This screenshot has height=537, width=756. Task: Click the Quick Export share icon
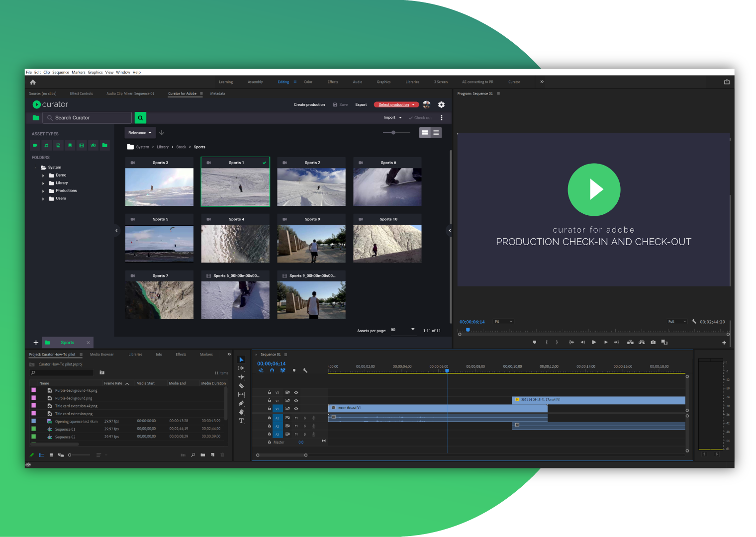pos(727,82)
